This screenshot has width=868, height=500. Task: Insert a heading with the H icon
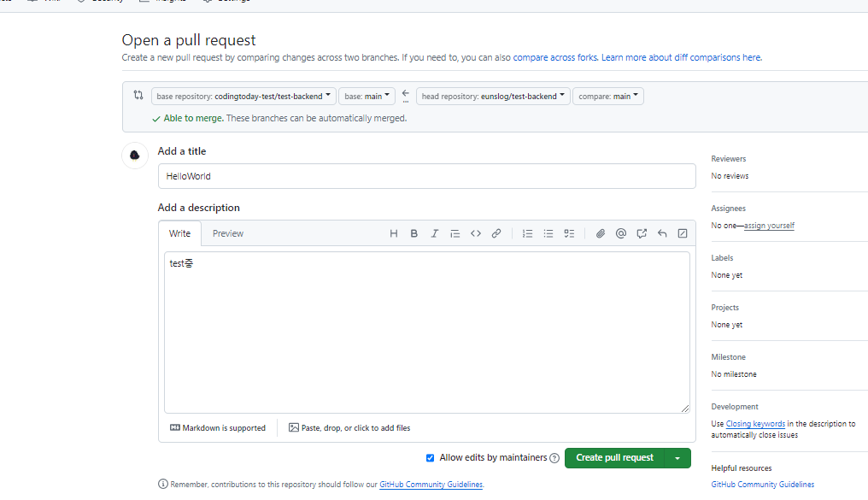pos(394,233)
